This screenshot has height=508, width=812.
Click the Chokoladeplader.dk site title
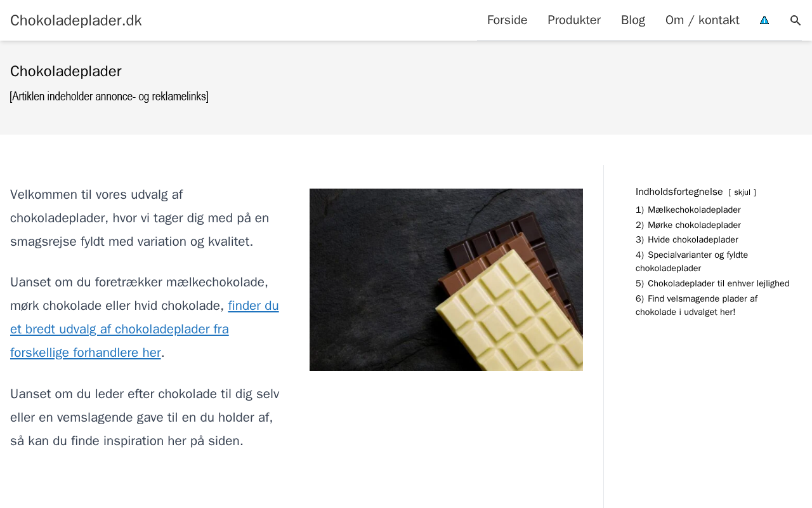tap(76, 20)
